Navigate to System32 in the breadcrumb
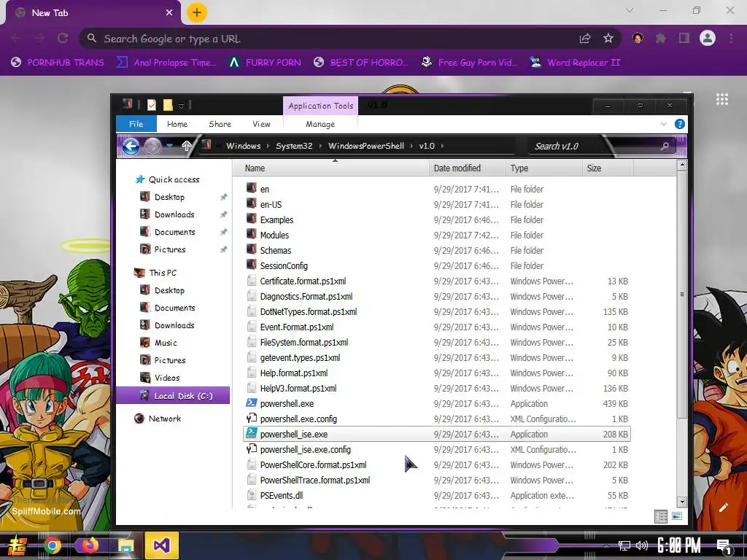The height and width of the screenshot is (560, 747). pos(294,146)
